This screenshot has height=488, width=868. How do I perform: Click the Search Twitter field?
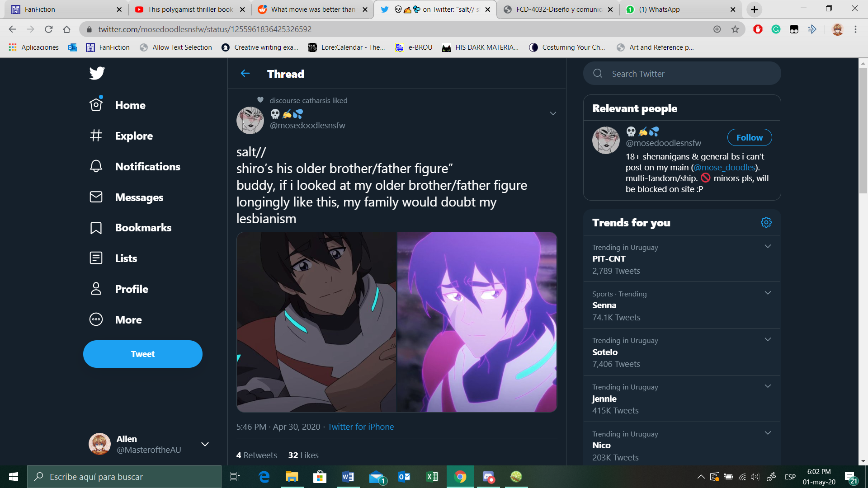tap(682, 74)
